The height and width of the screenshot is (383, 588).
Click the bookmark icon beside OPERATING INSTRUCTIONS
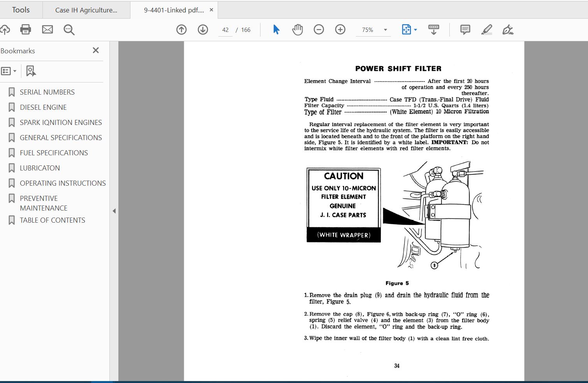click(x=12, y=183)
